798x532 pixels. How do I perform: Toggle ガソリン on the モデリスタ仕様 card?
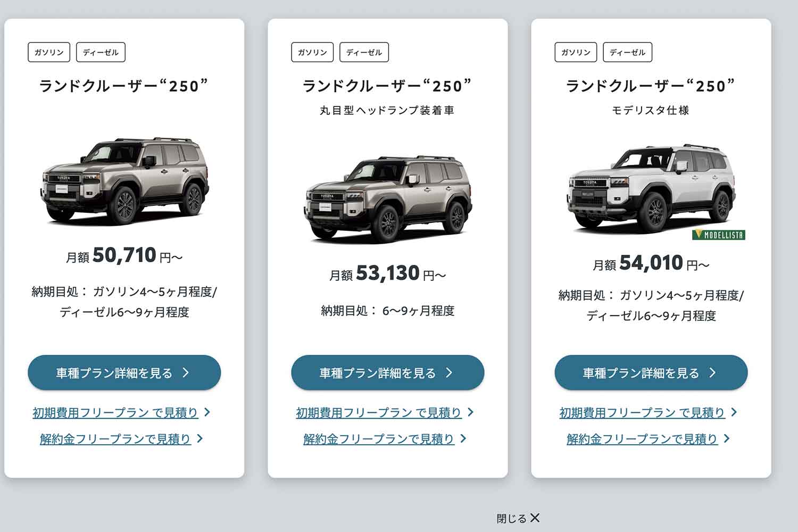[575, 52]
